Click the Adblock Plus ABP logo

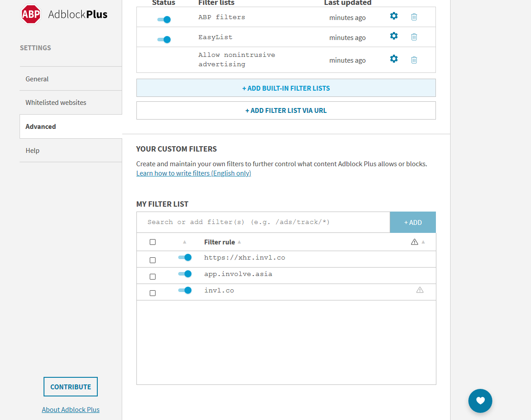coord(31,14)
